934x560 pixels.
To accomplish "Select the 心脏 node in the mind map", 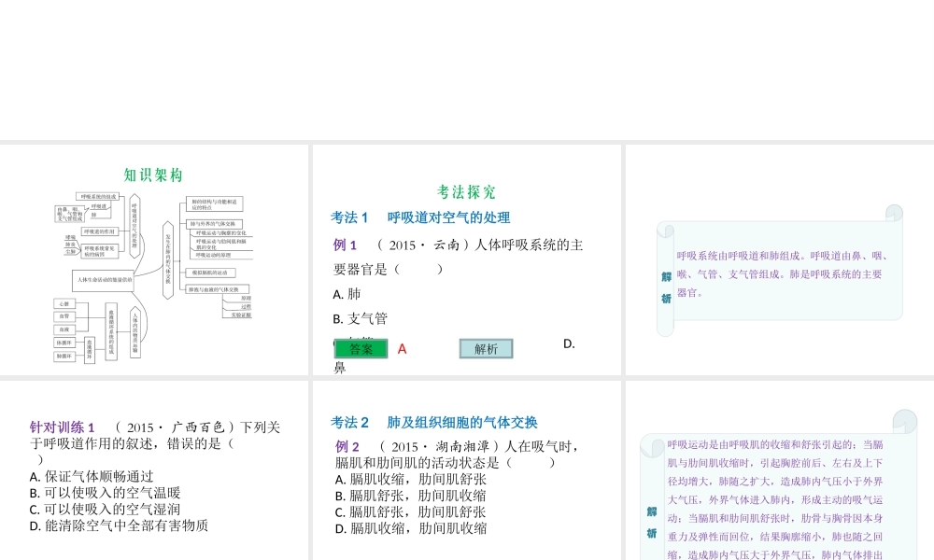I will [x=64, y=304].
